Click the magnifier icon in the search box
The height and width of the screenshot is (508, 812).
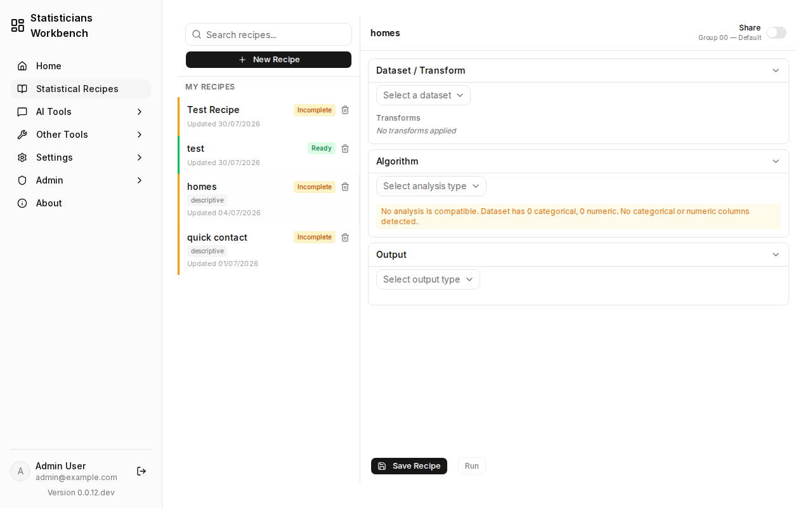click(x=197, y=34)
